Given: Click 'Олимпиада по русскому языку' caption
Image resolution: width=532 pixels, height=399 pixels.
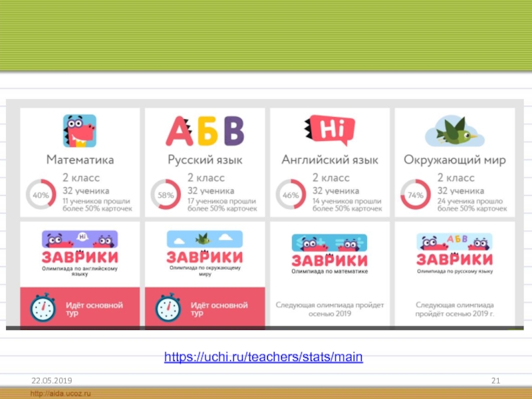Looking at the screenshot, I should tap(455, 271).
